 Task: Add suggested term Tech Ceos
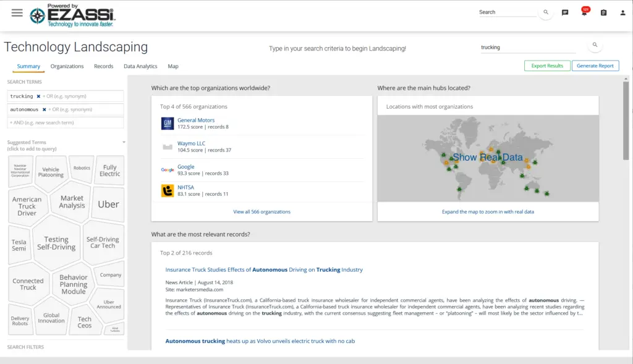(84, 322)
